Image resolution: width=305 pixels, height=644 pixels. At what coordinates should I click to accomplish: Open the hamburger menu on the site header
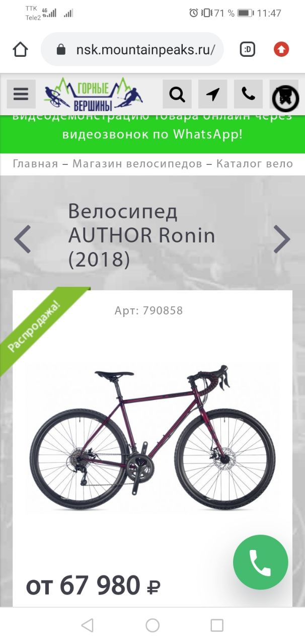coord(21,94)
